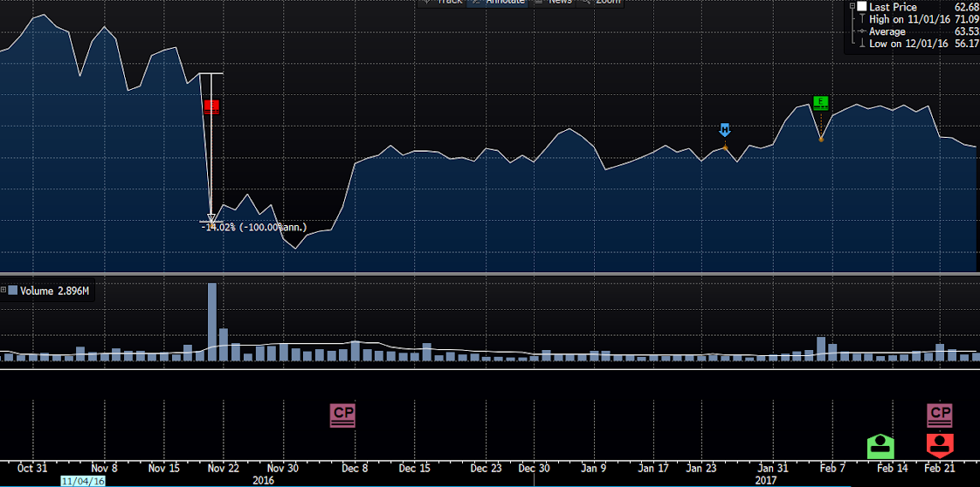The width and height of the screenshot is (980, 487).
Task: Click the Feb 14 axis date label
Action: (893, 469)
